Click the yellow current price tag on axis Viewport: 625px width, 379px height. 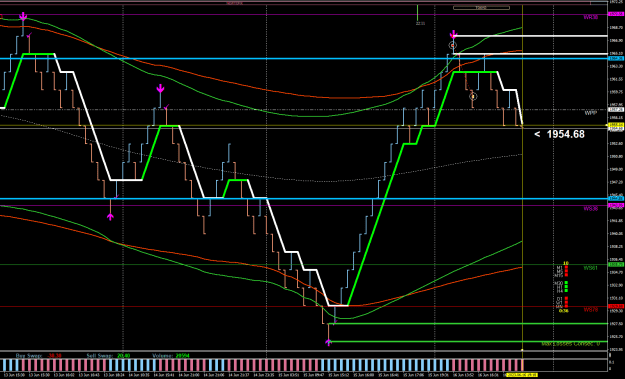[615, 125]
